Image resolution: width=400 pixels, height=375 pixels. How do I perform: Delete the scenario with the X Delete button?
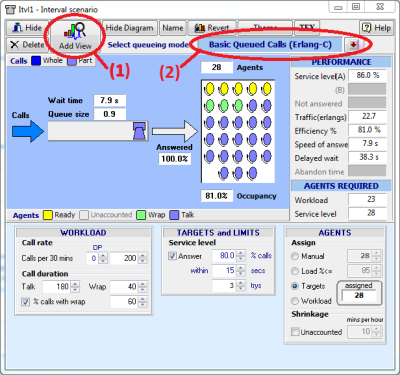pos(27,45)
